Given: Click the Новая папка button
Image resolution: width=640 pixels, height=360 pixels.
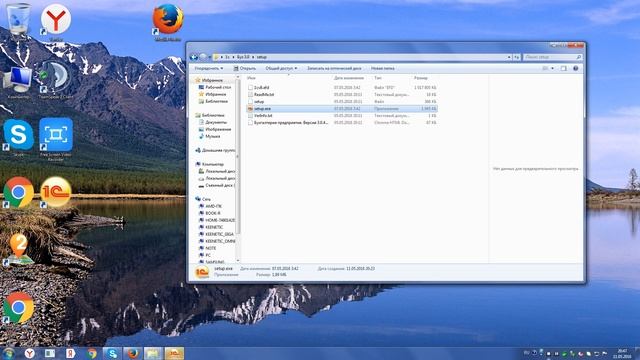Looking at the screenshot, I should point(382,69).
